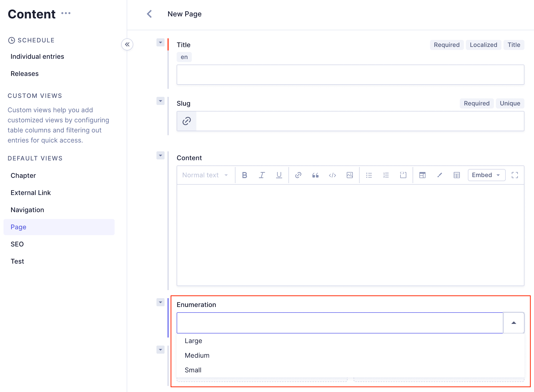This screenshot has width=534, height=392.
Task: Insert a numbered list in Content
Action: [x=386, y=175]
